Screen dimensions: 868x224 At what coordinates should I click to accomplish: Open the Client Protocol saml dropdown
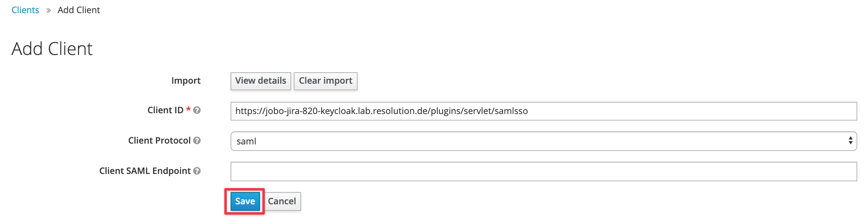[x=544, y=141]
